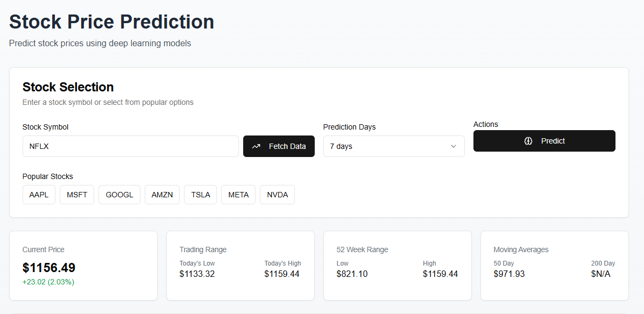Click the Current Price card showing $1156.49
This screenshot has width=644, height=314.
(83, 265)
